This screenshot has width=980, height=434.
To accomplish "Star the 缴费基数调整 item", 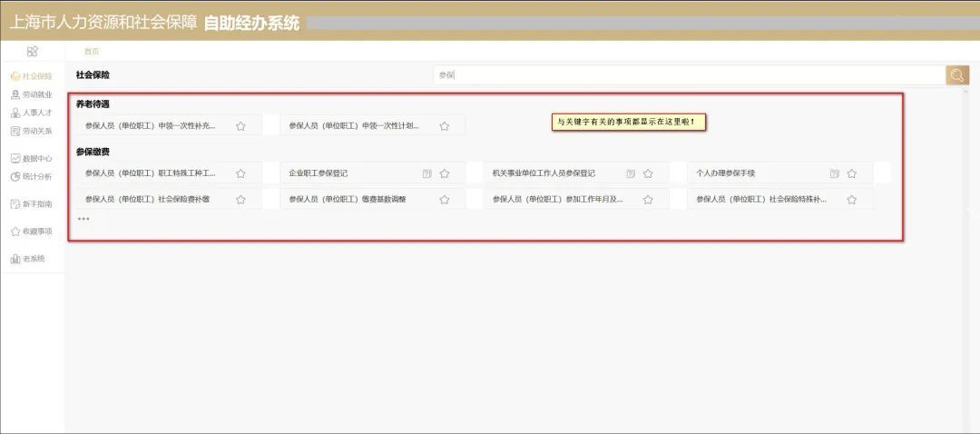I will pyautogui.click(x=445, y=200).
